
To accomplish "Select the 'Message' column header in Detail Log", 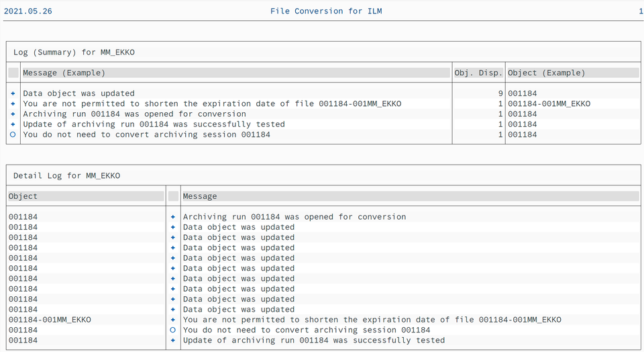I will pyautogui.click(x=411, y=196).
